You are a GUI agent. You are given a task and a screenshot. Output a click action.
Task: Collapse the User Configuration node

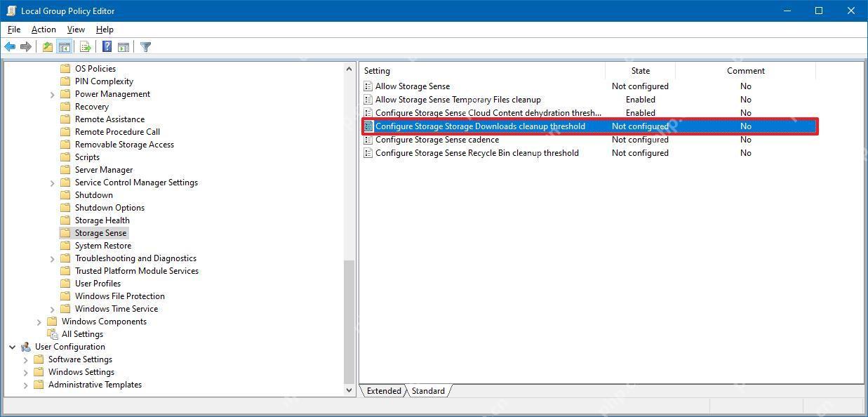pyautogui.click(x=13, y=347)
